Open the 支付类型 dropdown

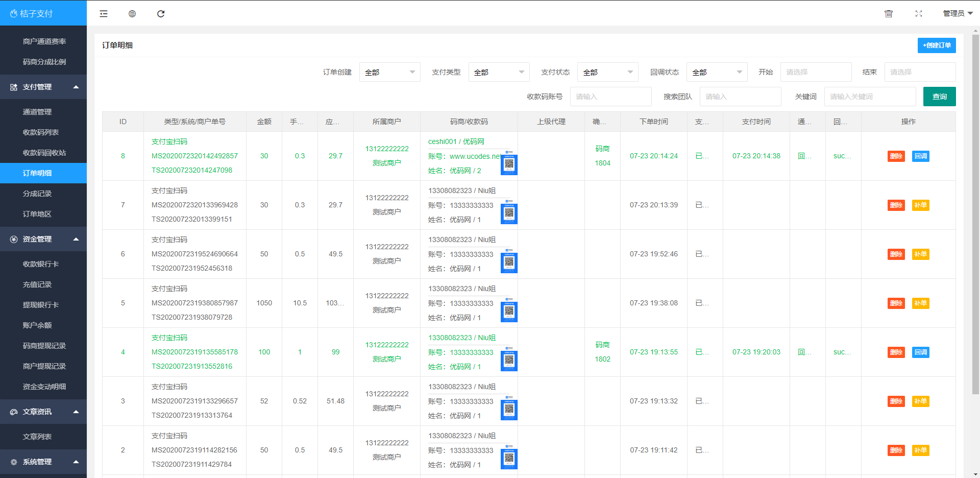499,72
